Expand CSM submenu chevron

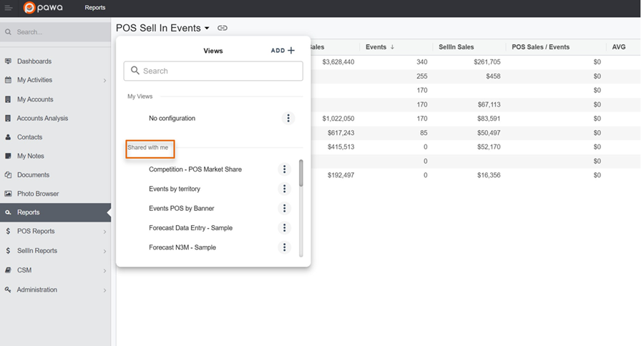[x=104, y=271]
